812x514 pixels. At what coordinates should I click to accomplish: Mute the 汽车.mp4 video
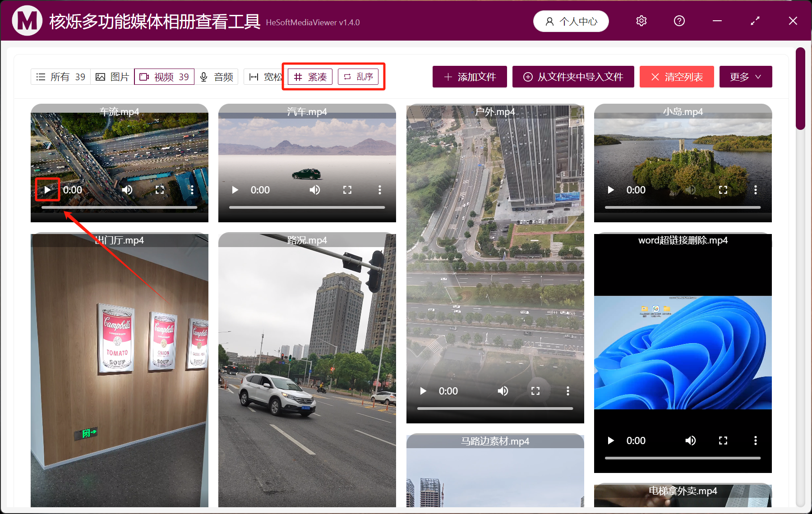315,190
